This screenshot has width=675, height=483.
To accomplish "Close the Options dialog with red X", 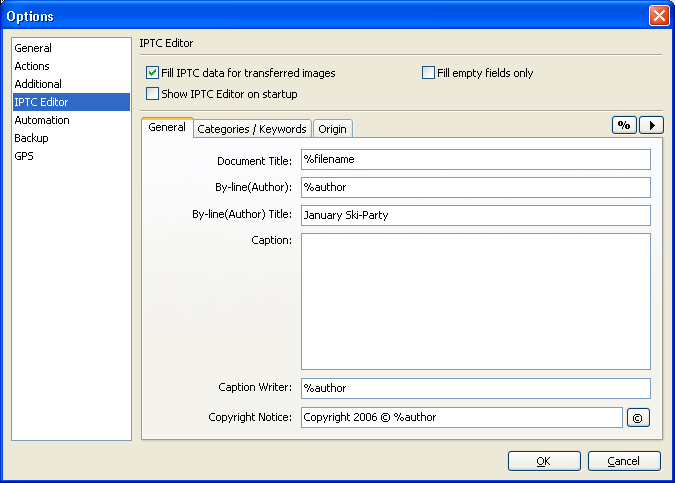I will (x=659, y=16).
